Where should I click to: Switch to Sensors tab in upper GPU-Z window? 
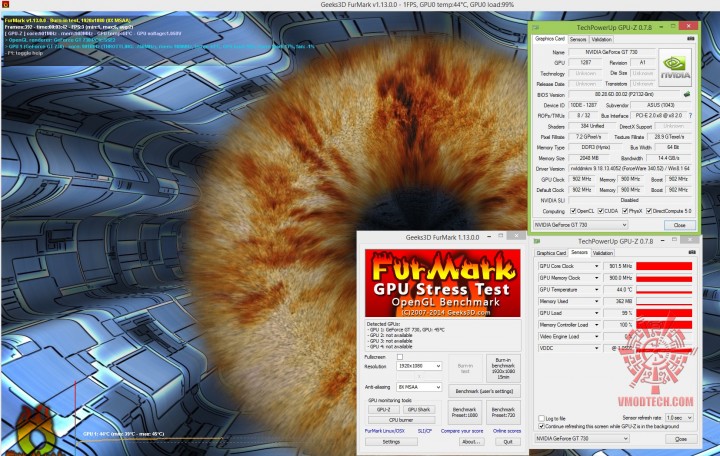[x=578, y=39]
